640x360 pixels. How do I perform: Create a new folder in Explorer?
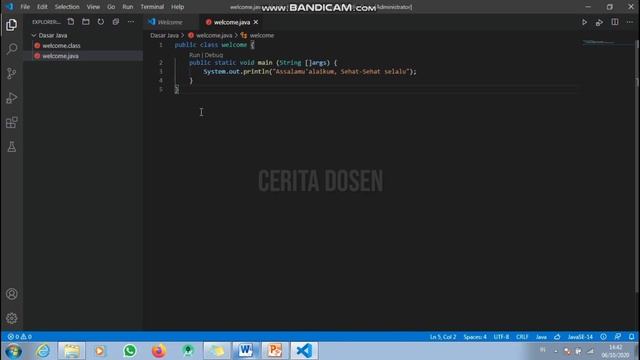[86, 22]
